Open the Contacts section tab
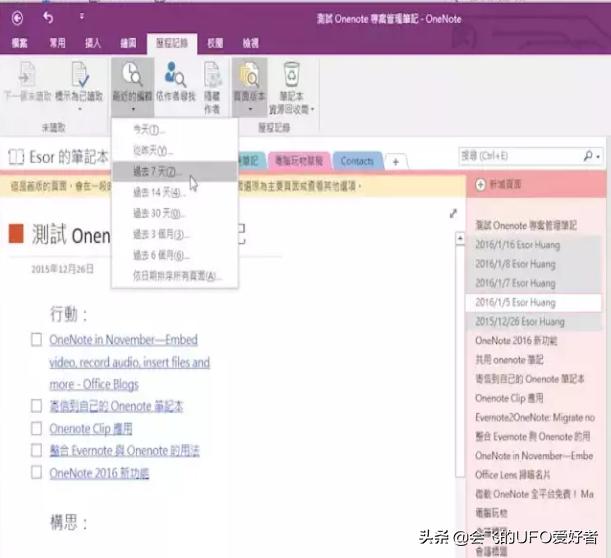 357,161
